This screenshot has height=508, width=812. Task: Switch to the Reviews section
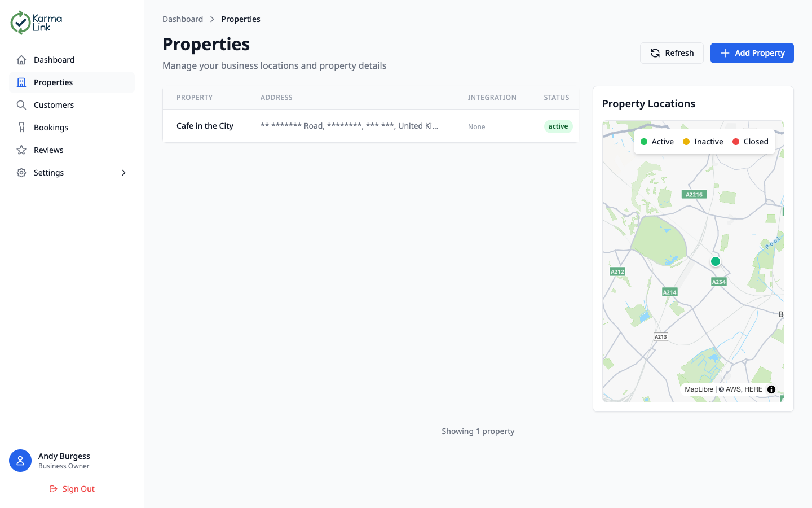[49, 150]
